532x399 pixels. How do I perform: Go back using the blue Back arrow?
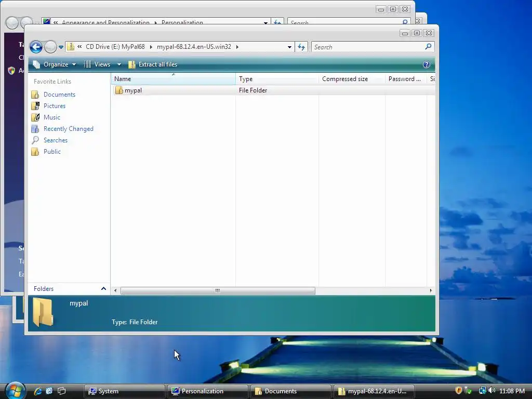point(36,47)
